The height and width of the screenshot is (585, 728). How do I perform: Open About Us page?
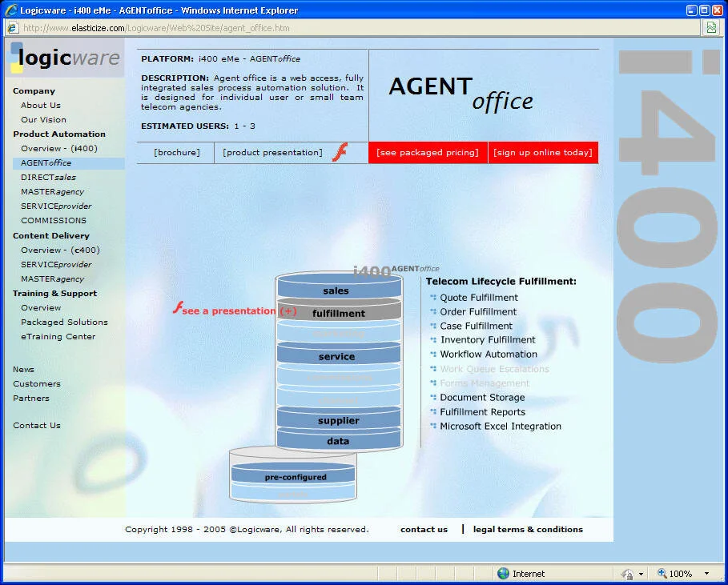point(40,106)
